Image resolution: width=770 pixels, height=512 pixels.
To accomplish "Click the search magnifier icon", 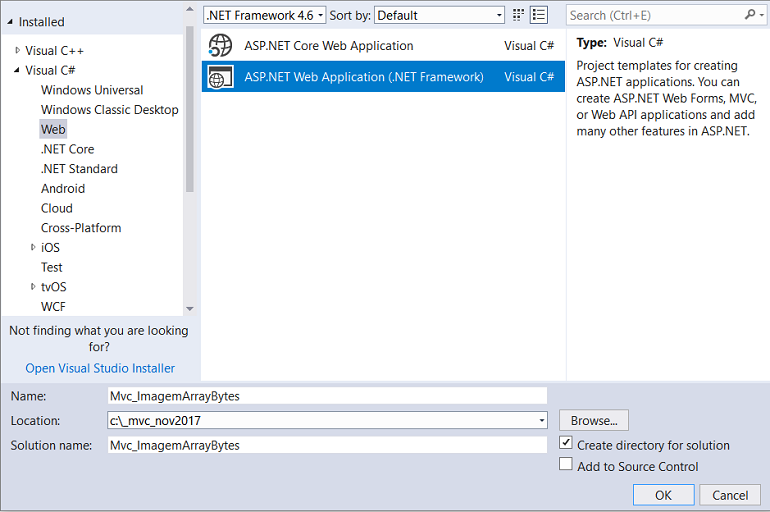I will tap(750, 15).
